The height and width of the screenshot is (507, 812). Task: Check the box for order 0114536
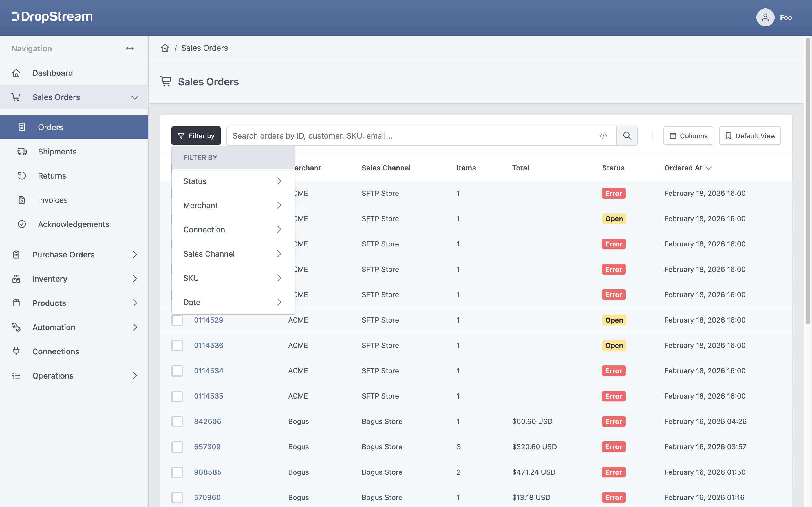177,345
